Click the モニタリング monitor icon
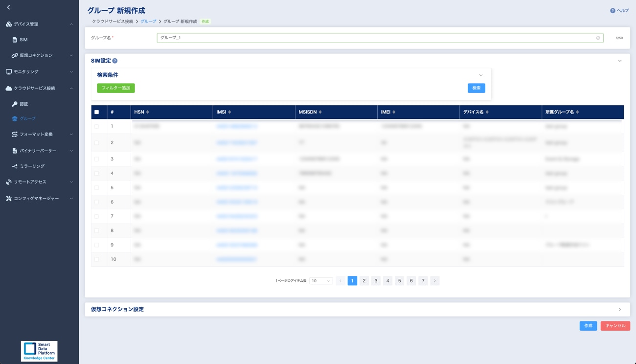 (9, 72)
